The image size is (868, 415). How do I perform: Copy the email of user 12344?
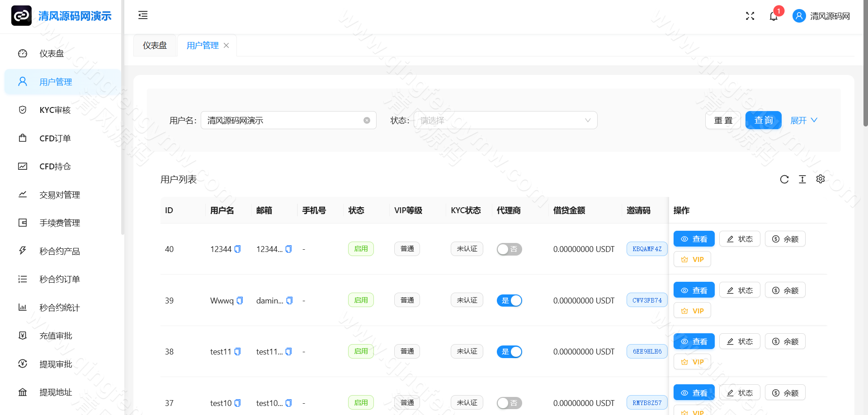click(288, 249)
